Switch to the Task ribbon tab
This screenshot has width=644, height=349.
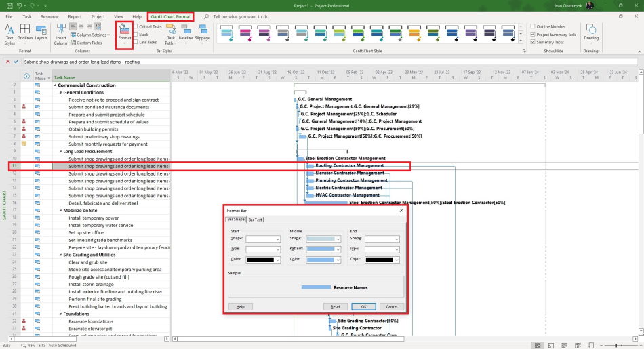point(27,16)
